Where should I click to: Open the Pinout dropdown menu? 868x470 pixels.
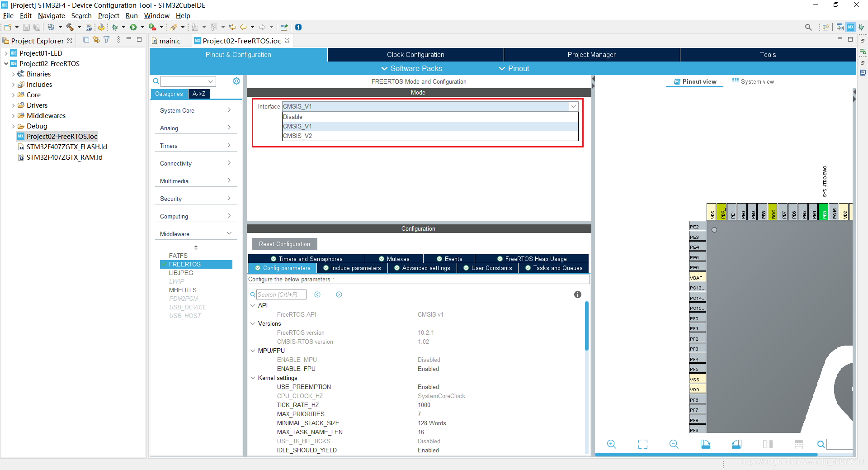[x=514, y=68]
